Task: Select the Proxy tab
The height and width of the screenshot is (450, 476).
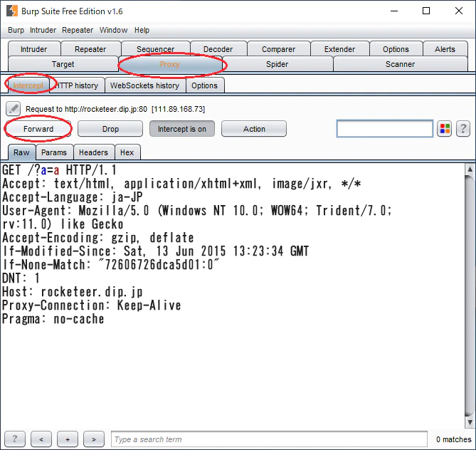Action: pyautogui.click(x=170, y=64)
